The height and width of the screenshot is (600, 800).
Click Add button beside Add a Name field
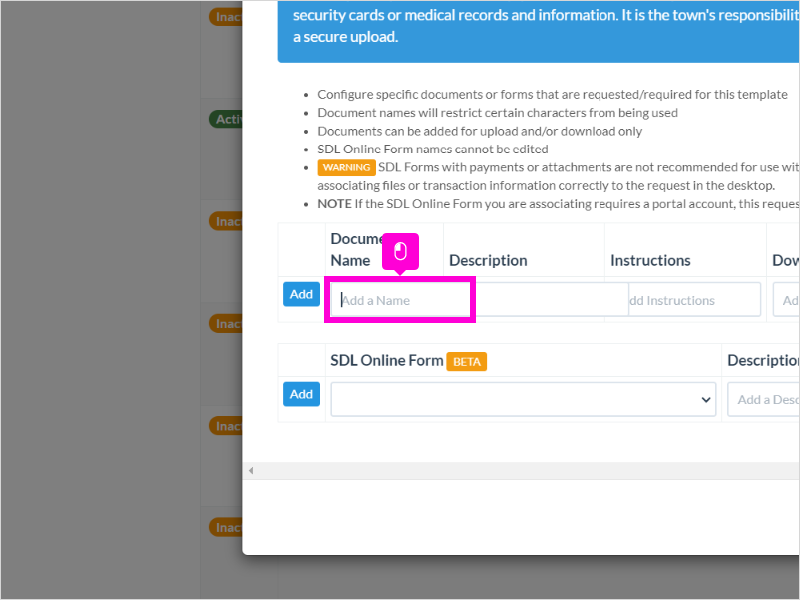coord(302,294)
